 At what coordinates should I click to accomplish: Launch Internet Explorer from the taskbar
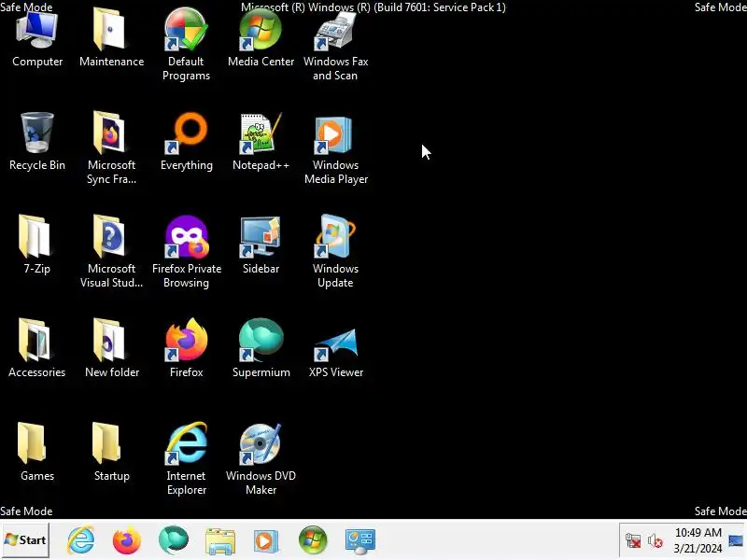point(81,540)
